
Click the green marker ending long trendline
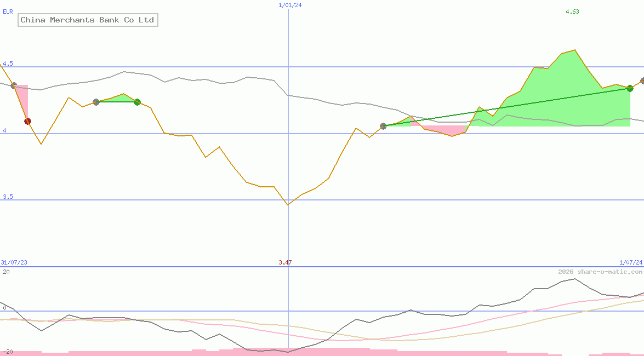630,88
